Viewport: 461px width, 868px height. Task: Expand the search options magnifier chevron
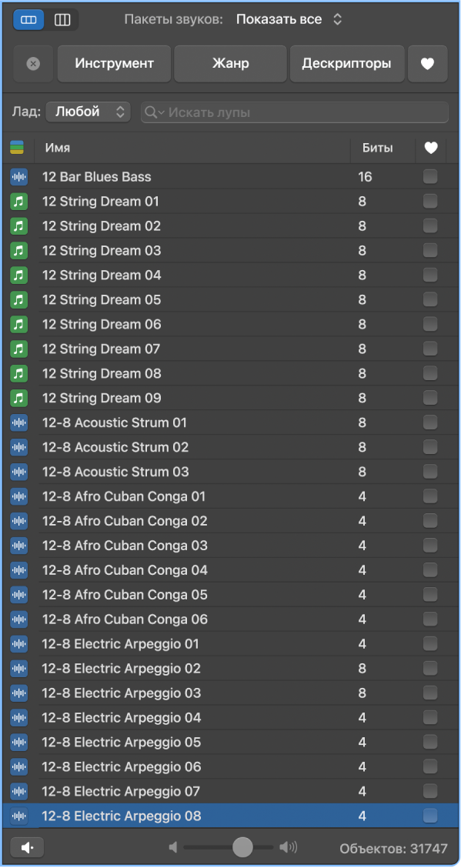[154, 112]
